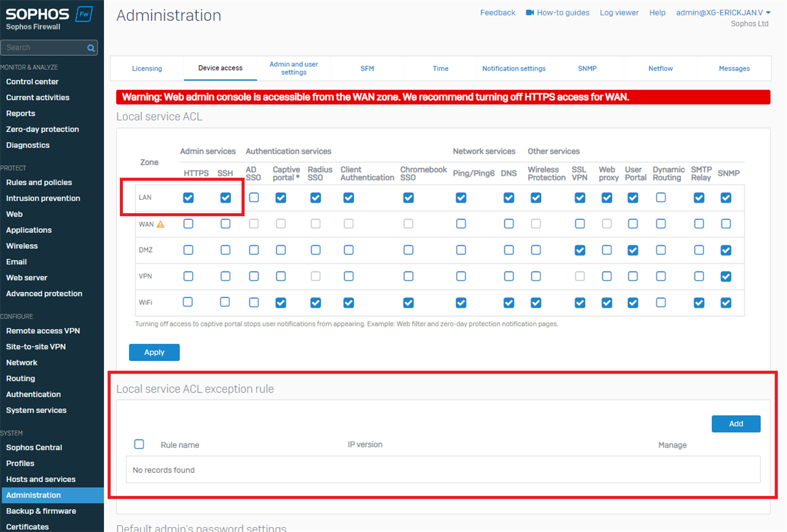Go to the SNMP tab
The width and height of the screenshot is (787, 532).
(587, 69)
